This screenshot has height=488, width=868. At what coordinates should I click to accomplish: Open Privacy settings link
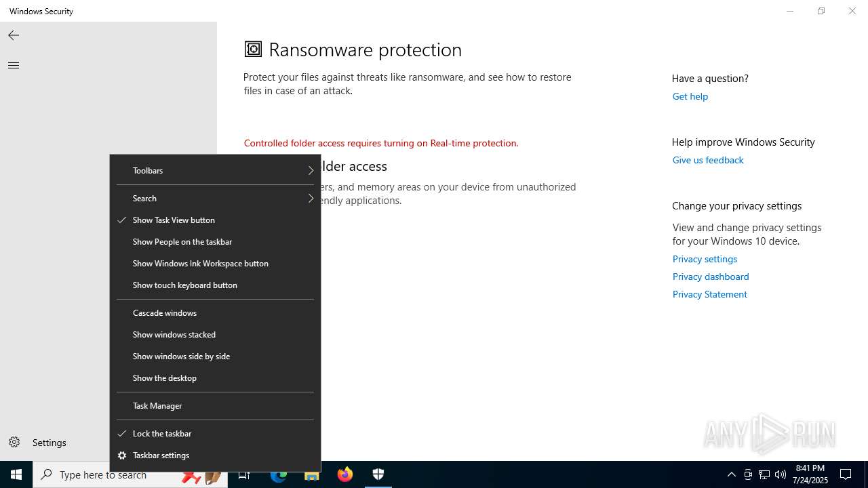coord(705,259)
